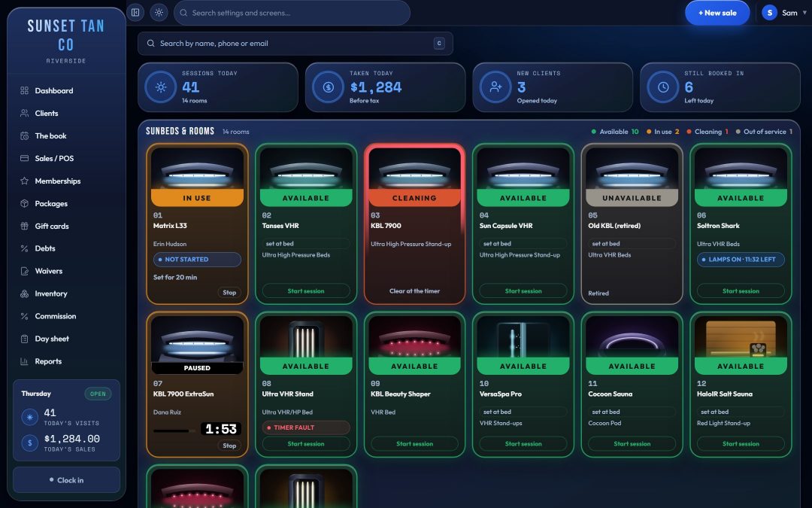Viewport: 812px width, 508px height.
Task: Stop the KBL 7900 ExtraSun session
Action: (x=229, y=446)
